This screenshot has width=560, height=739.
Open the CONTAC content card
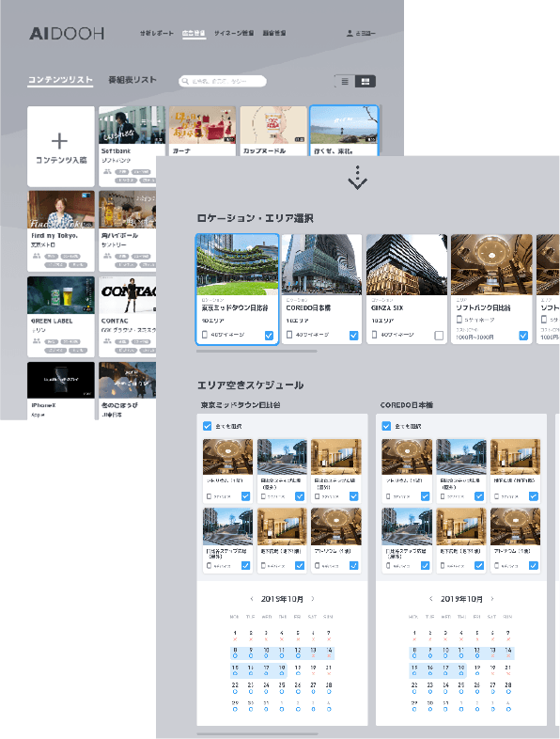127,317
